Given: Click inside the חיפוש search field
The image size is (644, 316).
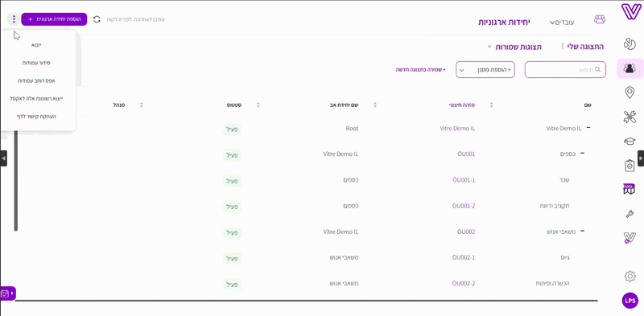Looking at the screenshot, I should 565,70.
